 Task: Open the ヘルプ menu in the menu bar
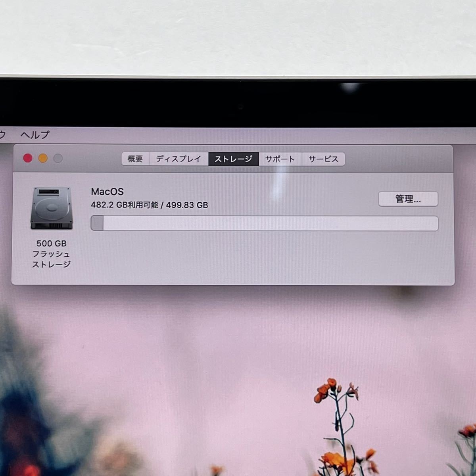click(x=35, y=135)
